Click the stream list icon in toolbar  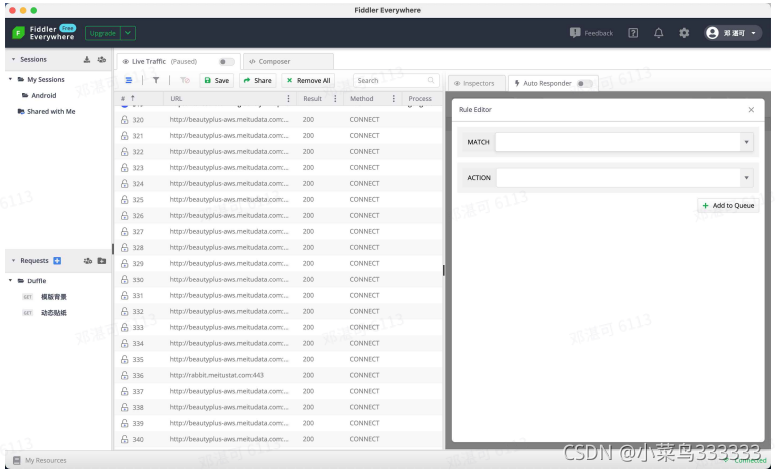tap(129, 80)
